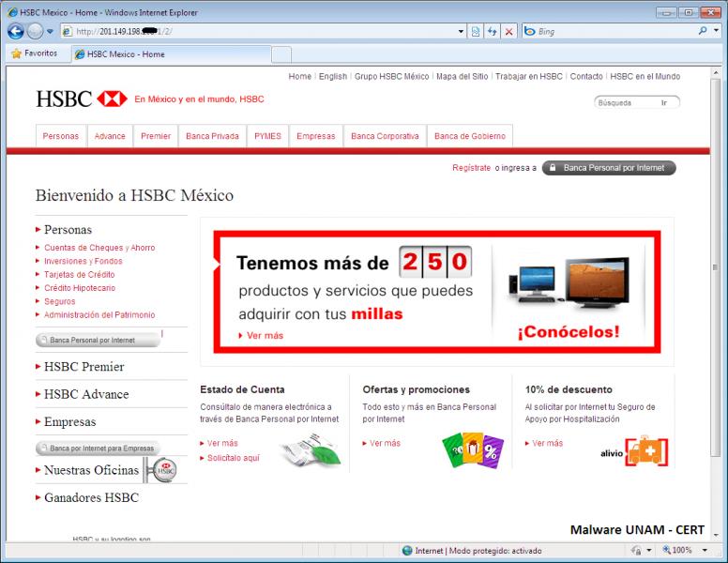Screen dimensions: 728x563
Task: Select the HSBC Mexico - Home tab
Action: click(172, 54)
